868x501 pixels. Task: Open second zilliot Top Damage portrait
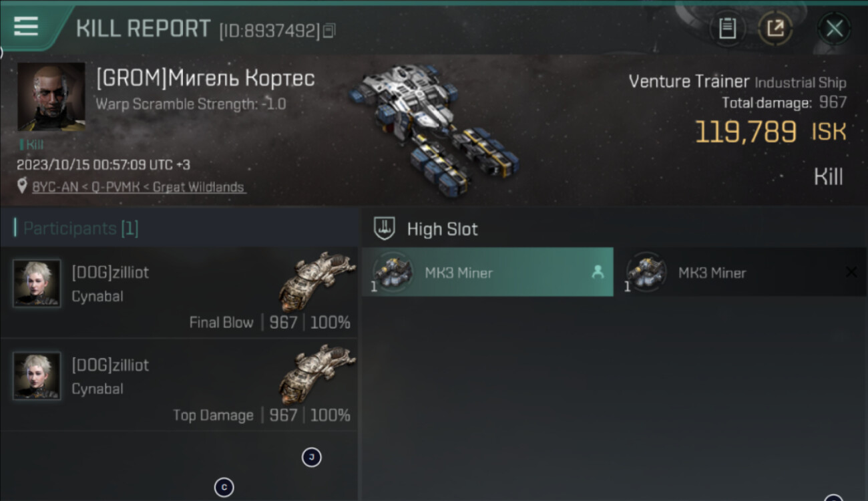click(x=37, y=376)
